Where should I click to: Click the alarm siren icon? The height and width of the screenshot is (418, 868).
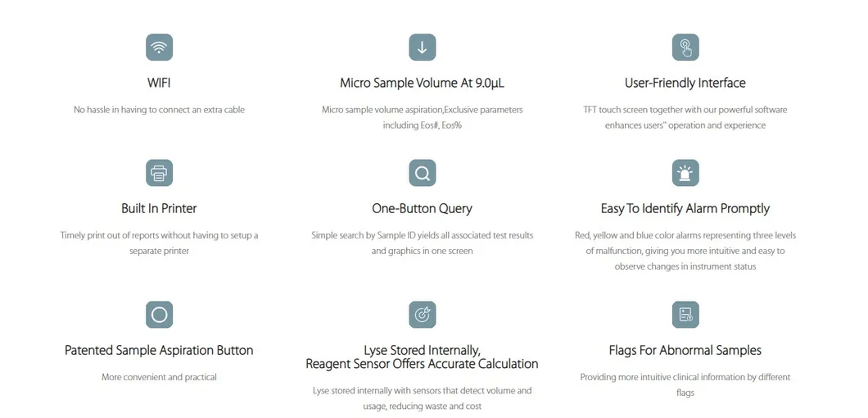coord(685,173)
